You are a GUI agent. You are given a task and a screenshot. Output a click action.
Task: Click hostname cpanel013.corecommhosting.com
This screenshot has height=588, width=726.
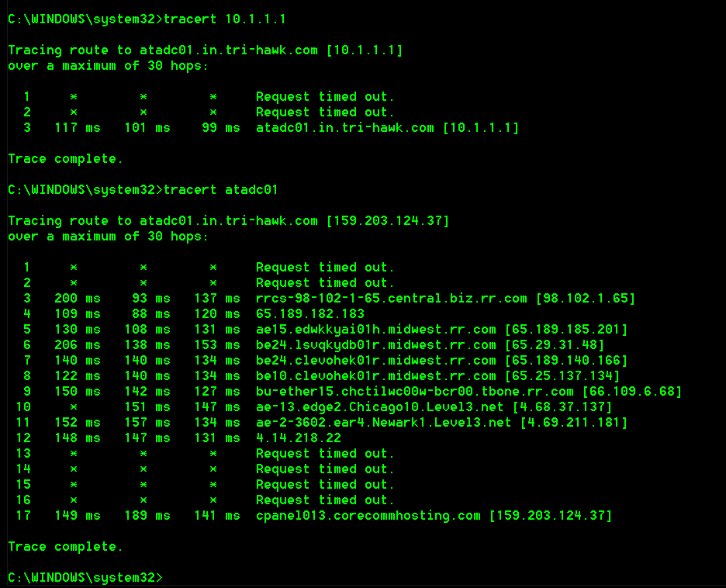tap(368, 515)
